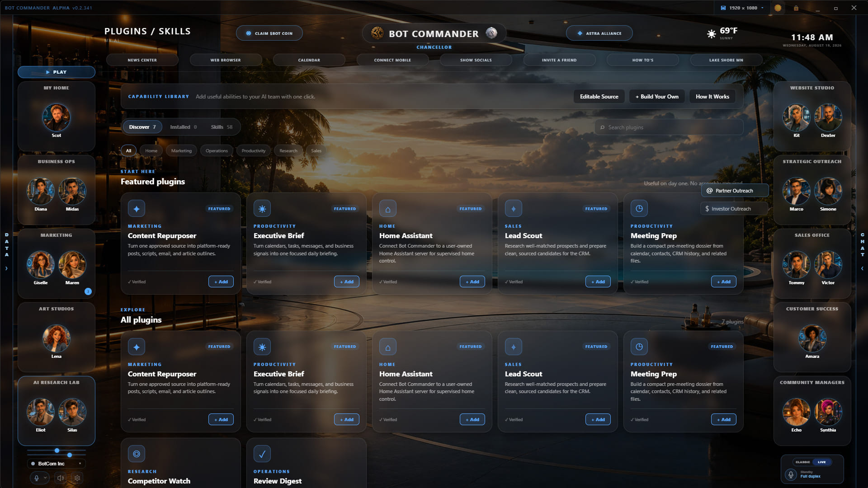Filter plugins by Marketing category
Viewport: 868px width, 488px height.
point(181,151)
